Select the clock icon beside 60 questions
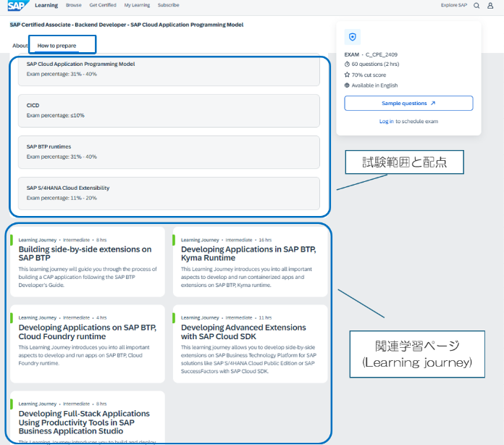Screen dimensions: 504x445 (x=347, y=64)
